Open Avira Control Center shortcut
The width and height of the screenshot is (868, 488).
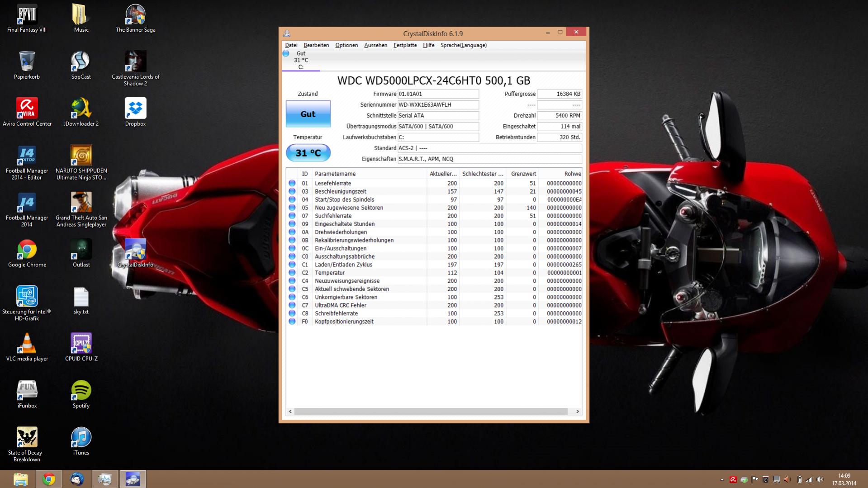(27, 112)
